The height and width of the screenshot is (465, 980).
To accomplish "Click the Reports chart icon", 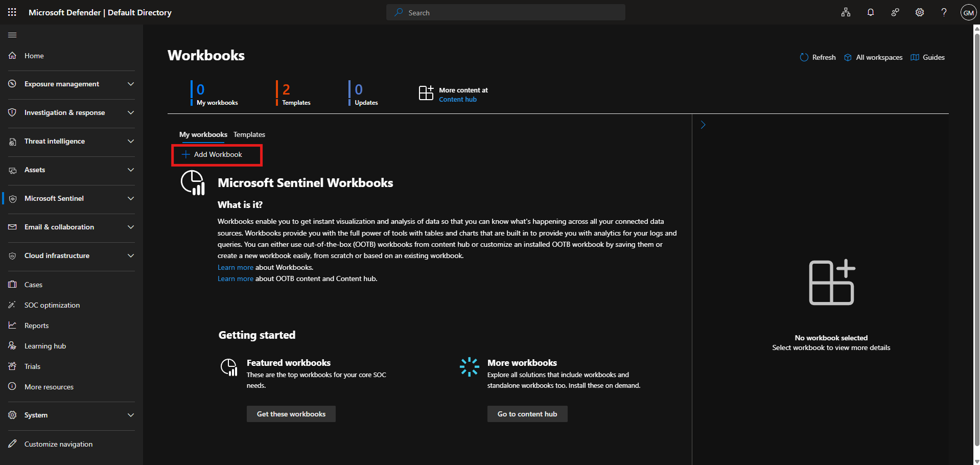I will click(x=12, y=325).
